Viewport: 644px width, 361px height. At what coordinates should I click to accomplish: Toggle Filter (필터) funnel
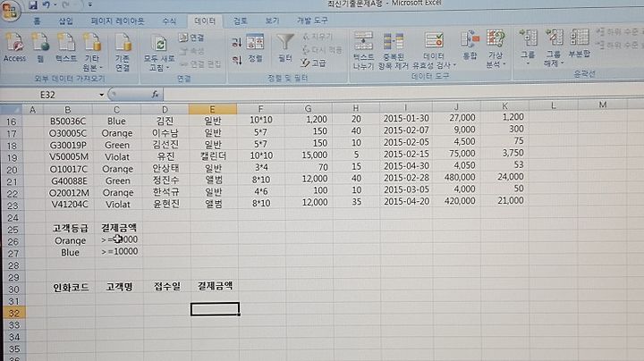click(284, 48)
